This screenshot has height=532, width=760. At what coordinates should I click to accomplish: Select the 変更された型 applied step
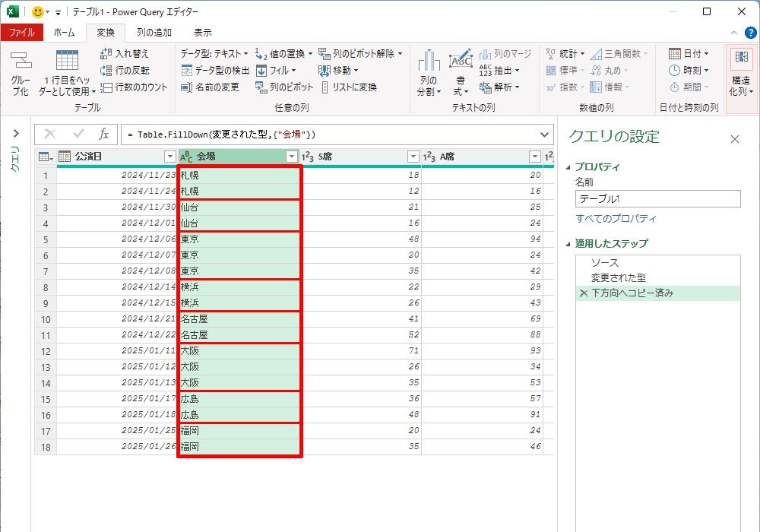tap(618, 278)
